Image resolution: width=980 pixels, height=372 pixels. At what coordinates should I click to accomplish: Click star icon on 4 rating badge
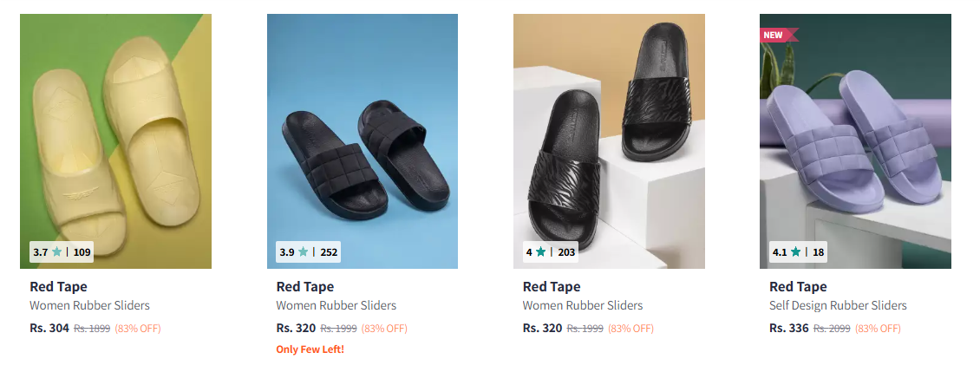click(x=541, y=252)
